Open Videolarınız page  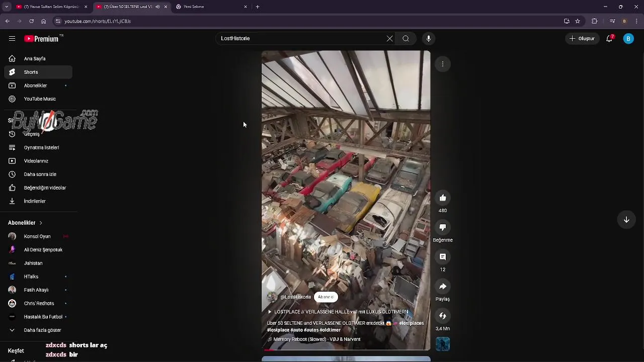[38, 161]
